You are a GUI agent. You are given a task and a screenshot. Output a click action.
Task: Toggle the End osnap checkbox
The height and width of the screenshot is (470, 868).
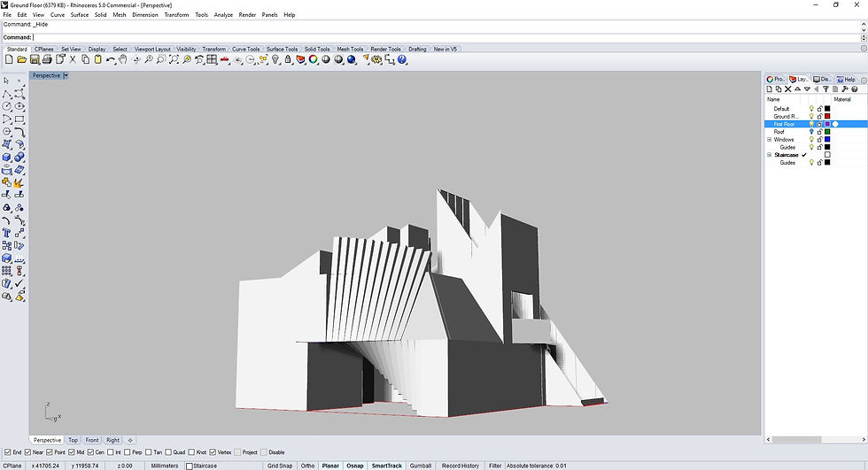tap(7, 452)
